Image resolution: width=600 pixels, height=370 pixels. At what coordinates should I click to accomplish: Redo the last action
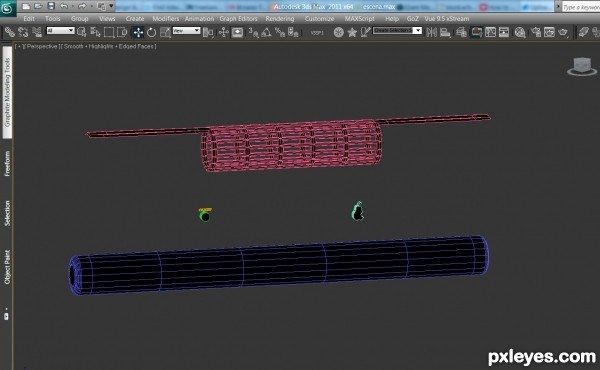tap(82, 6)
